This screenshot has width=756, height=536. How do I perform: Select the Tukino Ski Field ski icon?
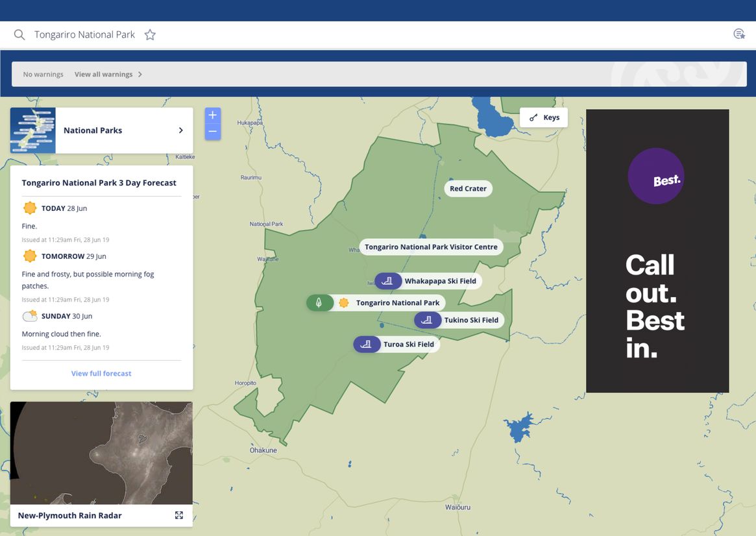coord(427,320)
